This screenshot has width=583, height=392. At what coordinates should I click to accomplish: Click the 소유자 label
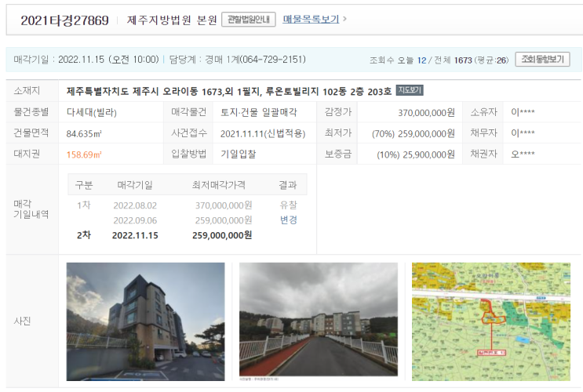(x=483, y=112)
